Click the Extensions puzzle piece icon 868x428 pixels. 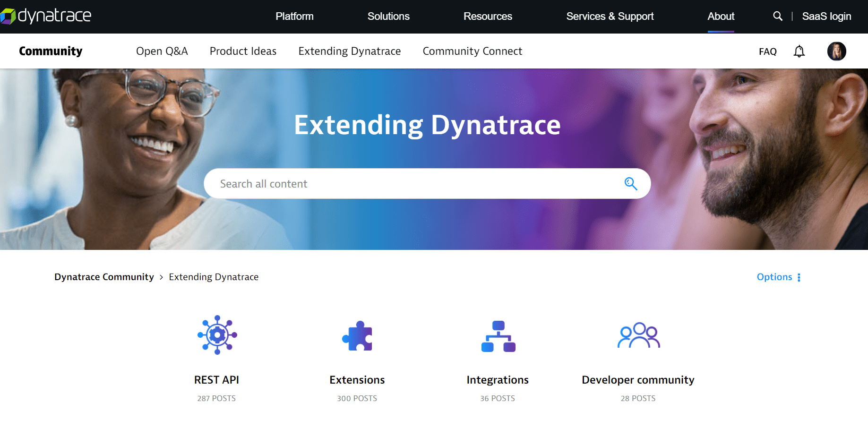click(357, 336)
